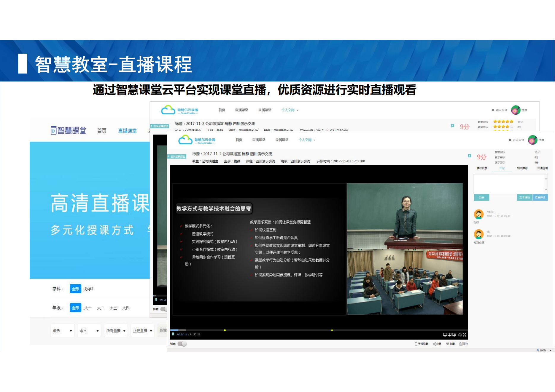Open the 今日 date dropdown
Image resolution: width=555 pixels, height=392 pixels.
[x=89, y=331]
